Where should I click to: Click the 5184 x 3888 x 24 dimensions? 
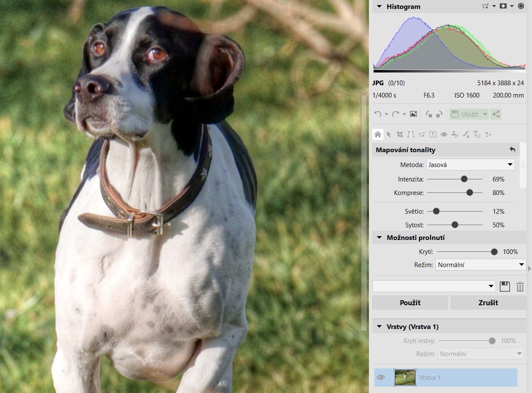point(501,83)
